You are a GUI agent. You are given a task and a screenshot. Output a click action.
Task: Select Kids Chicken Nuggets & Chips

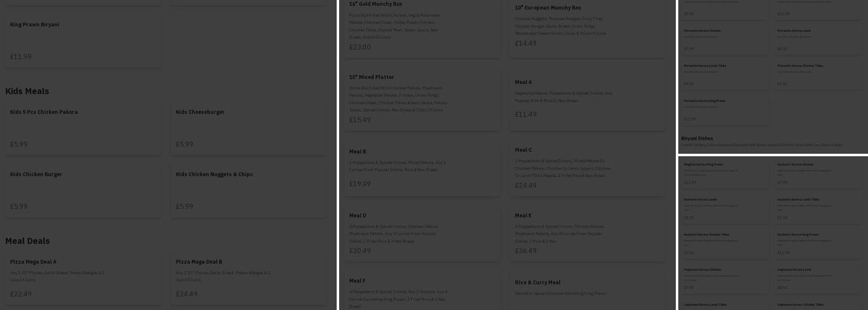(x=248, y=190)
